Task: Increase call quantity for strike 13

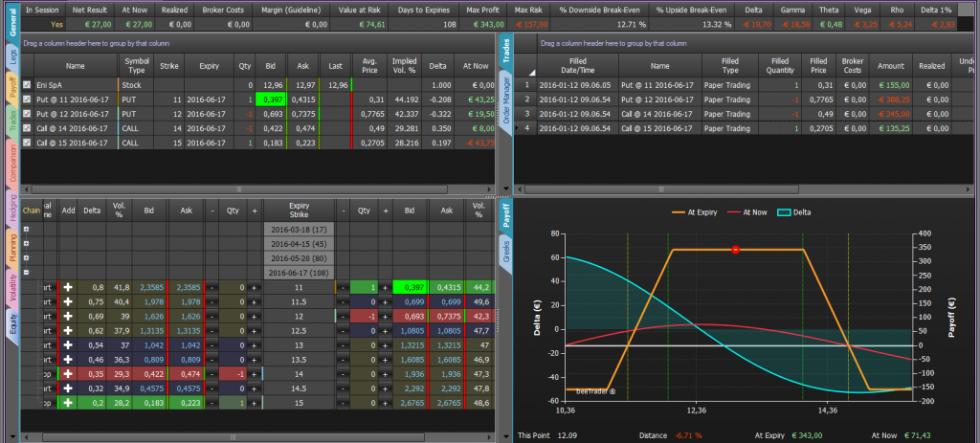Action: (254, 344)
